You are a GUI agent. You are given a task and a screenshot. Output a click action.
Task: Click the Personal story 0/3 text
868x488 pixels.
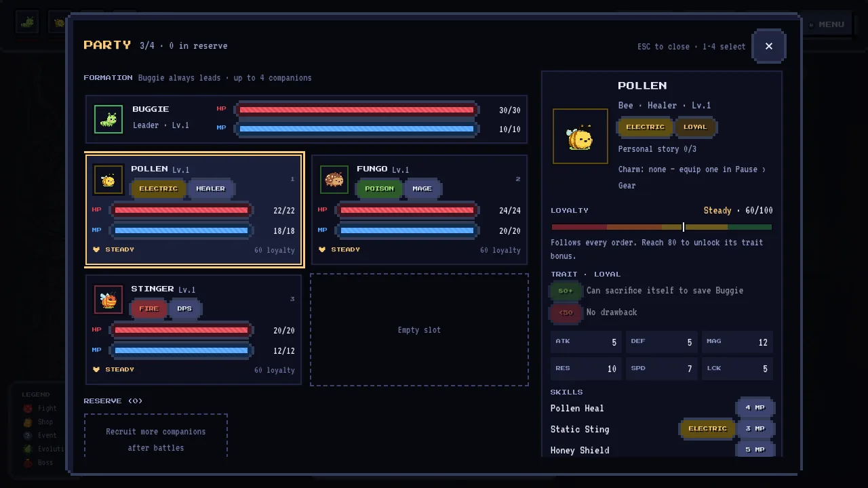click(657, 149)
